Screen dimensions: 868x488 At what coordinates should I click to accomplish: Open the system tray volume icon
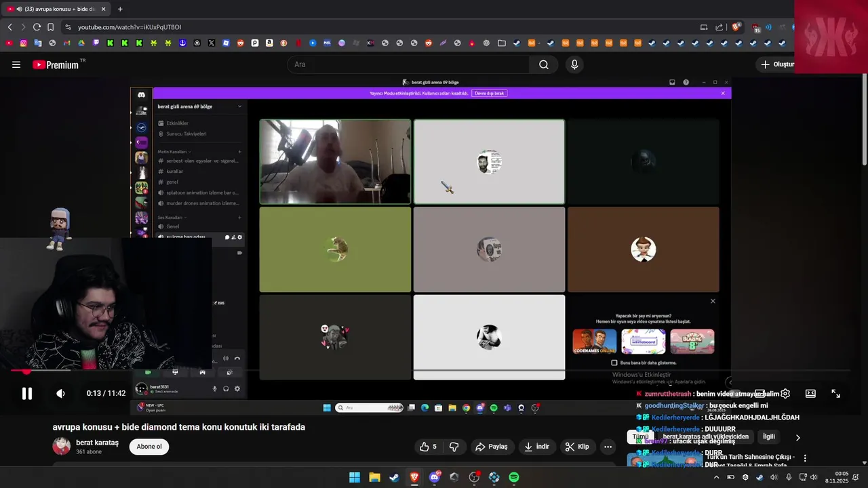[814, 477]
